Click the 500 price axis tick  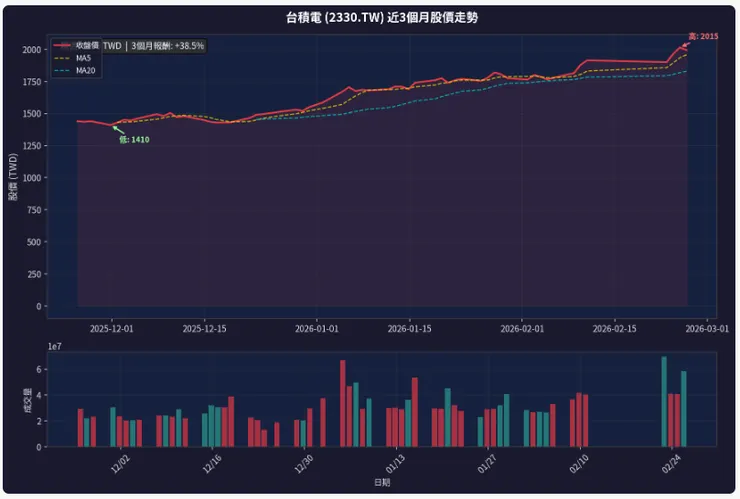[34, 242]
